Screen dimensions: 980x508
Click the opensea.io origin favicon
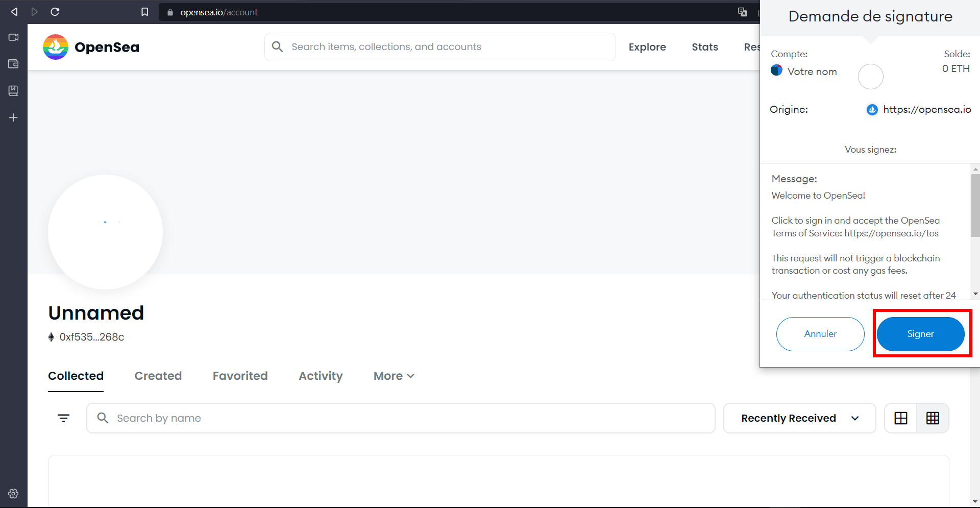872,109
